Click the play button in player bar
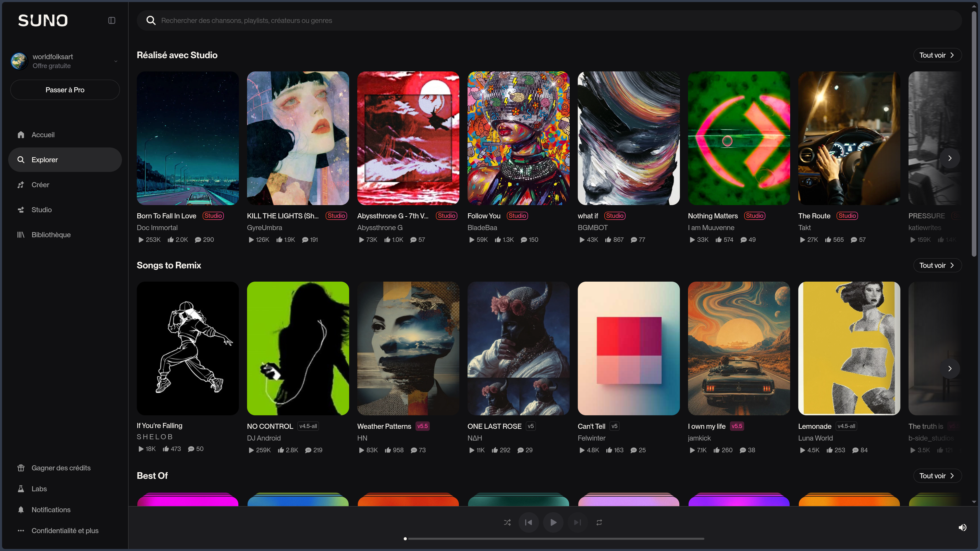Screen dimensions: 980x551 coord(553,522)
